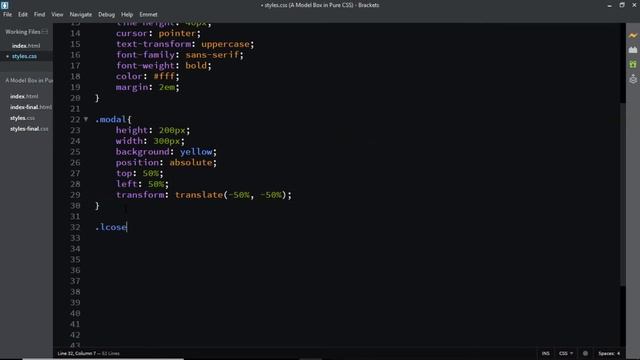This screenshot has width=640, height=360.
Task: Click line number 22 in gutter
Action: (75, 119)
